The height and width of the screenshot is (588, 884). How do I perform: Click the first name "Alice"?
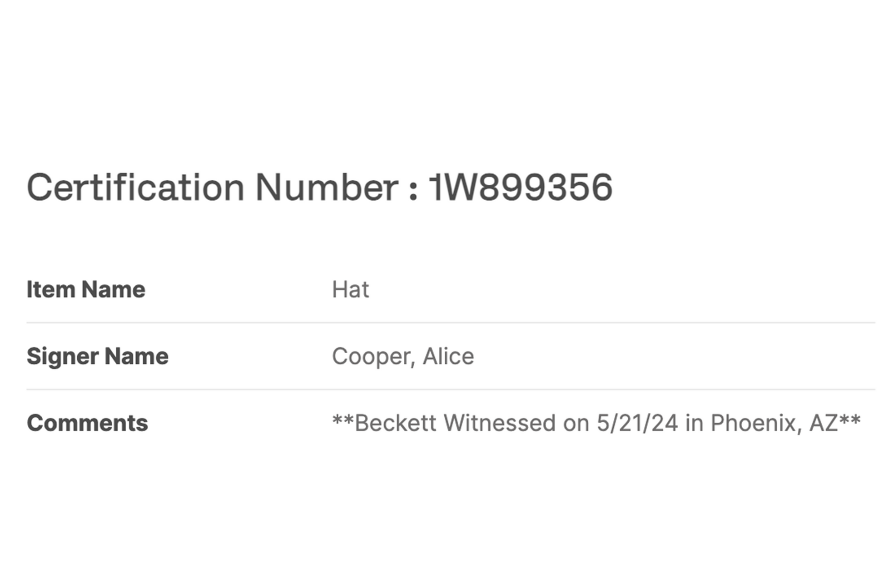point(448,356)
